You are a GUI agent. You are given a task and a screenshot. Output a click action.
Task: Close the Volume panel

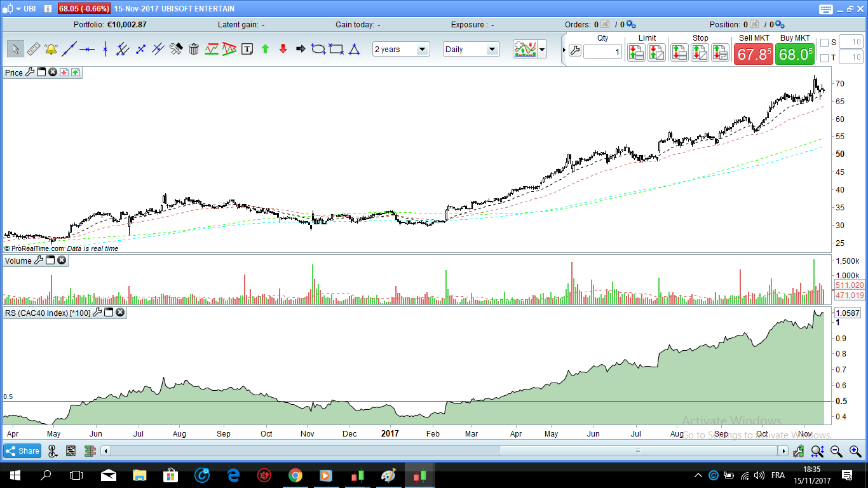pos(62,261)
